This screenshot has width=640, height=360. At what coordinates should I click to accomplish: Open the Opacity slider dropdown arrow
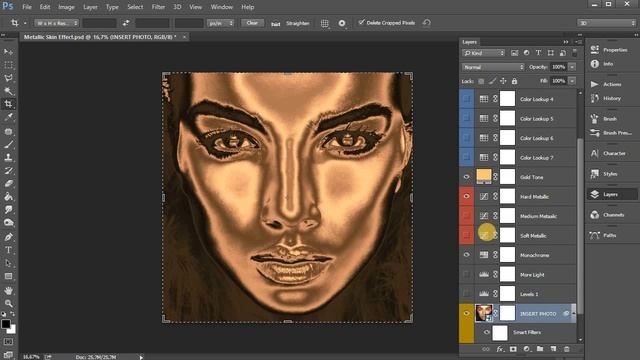point(572,67)
